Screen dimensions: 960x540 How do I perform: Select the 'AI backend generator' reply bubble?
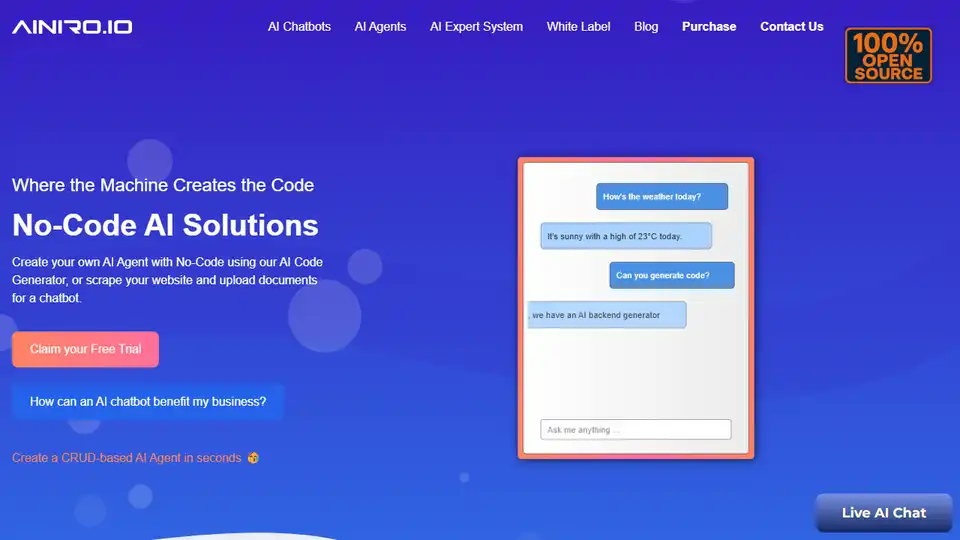[607, 315]
